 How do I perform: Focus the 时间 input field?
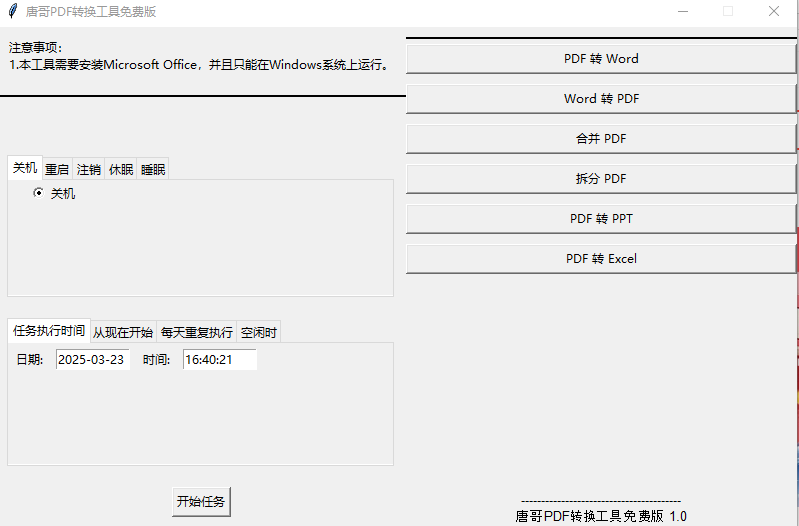(x=220, y=360)
